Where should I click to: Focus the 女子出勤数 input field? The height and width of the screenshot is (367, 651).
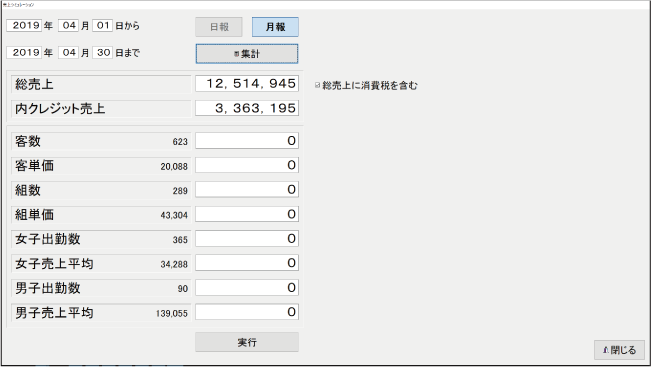point(247,239)
